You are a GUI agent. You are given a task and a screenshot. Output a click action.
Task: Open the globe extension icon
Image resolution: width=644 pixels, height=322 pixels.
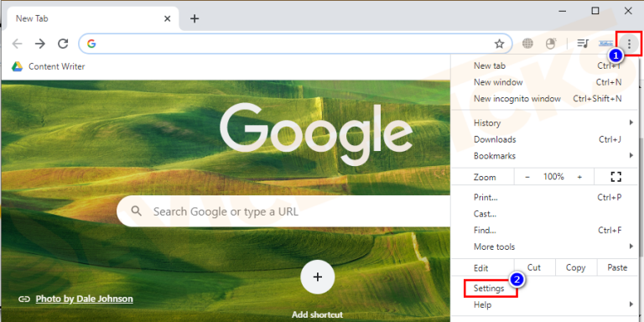pyautogui.click(x=527, y=44)
